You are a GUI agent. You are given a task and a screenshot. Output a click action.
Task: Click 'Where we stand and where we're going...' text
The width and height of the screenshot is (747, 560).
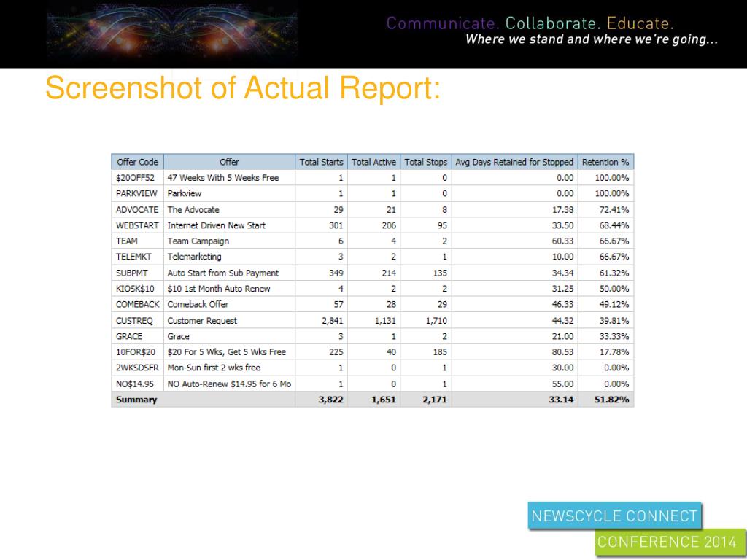coord(592,39)
